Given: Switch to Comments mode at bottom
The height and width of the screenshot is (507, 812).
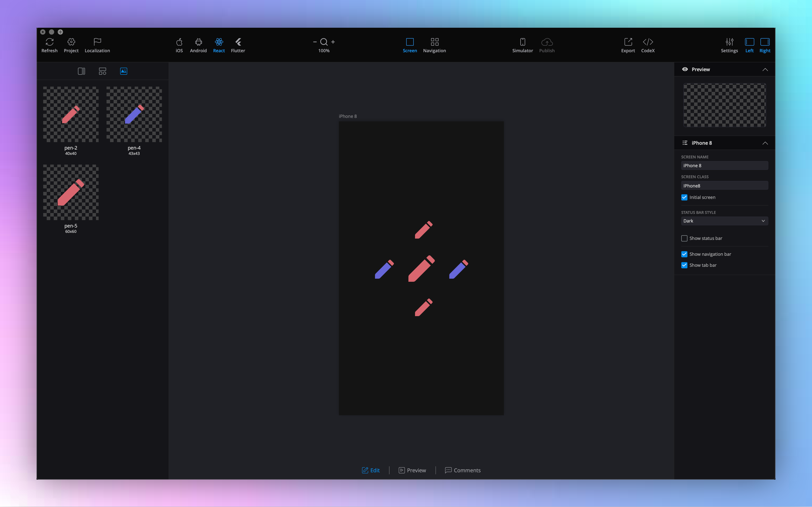Looking at the screenshot, I should point(463,470).
